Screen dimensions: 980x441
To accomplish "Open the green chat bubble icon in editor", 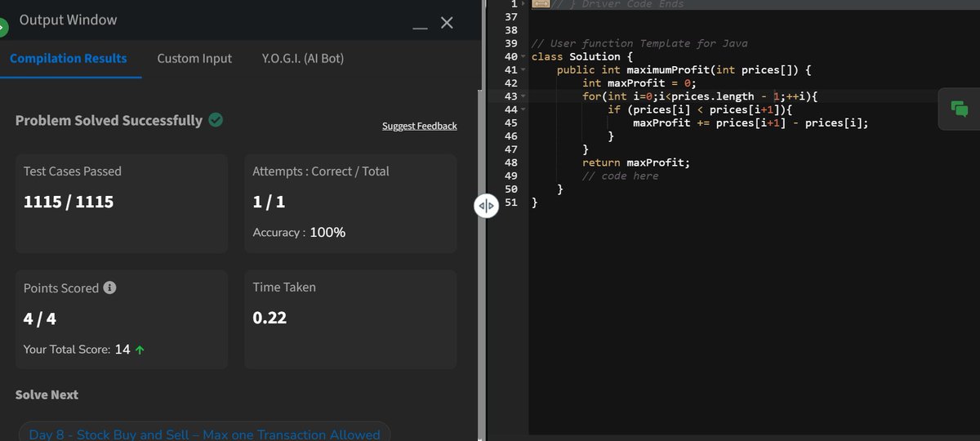I will 959,109.
